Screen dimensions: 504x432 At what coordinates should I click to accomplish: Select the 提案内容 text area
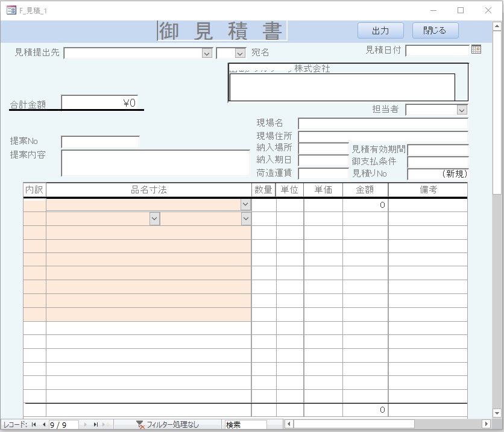pos(155,163)
